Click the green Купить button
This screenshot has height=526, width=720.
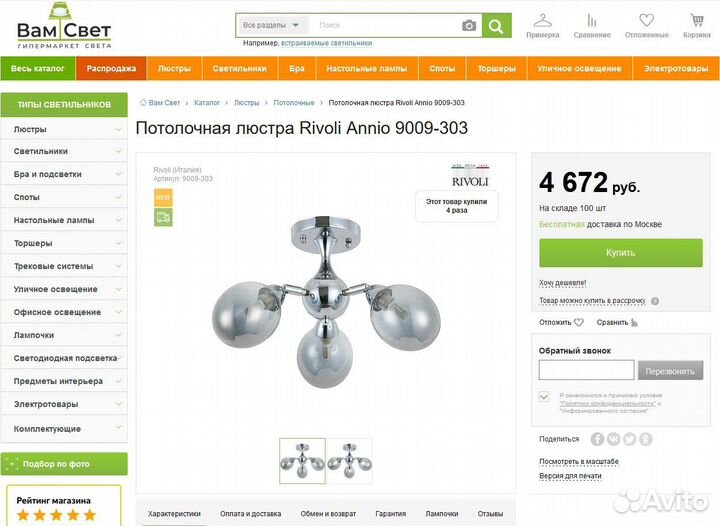pos(621,252)
